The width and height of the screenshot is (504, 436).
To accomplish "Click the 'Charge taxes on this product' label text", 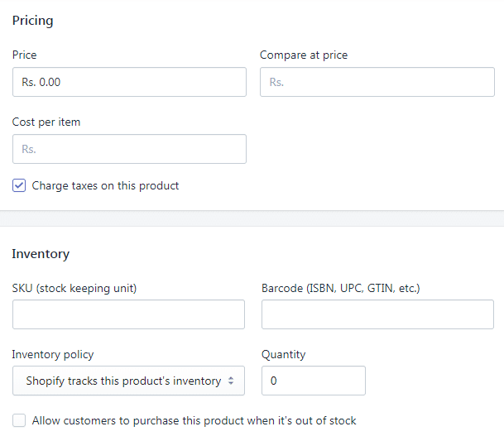I will point(105,185).
